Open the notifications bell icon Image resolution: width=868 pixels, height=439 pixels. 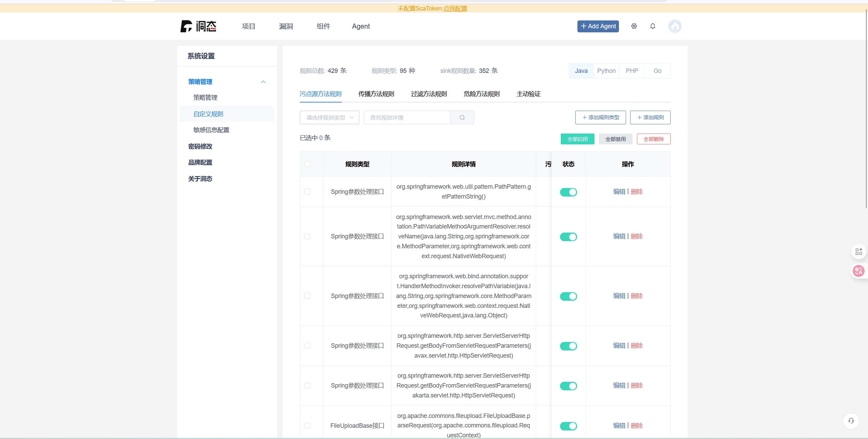click(653, 26)
